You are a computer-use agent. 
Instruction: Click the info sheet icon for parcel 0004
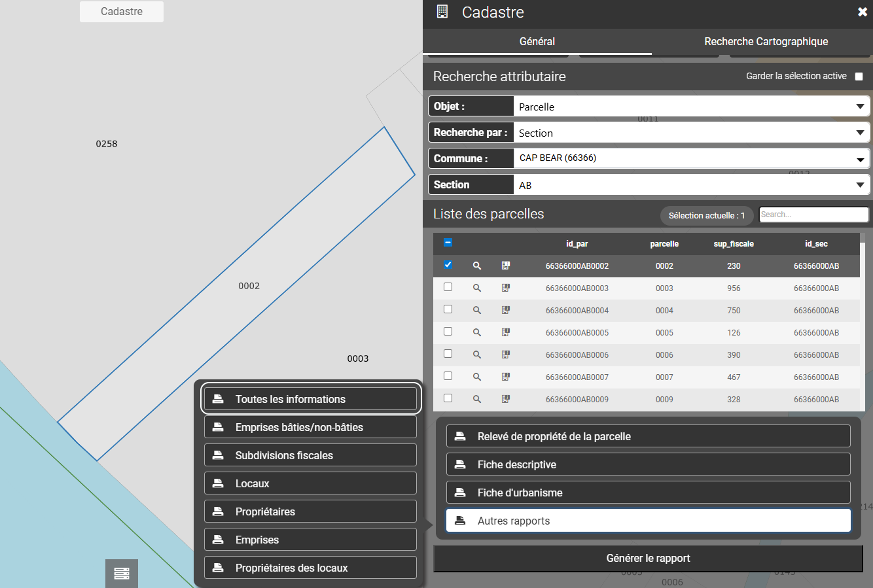[506, 310]
